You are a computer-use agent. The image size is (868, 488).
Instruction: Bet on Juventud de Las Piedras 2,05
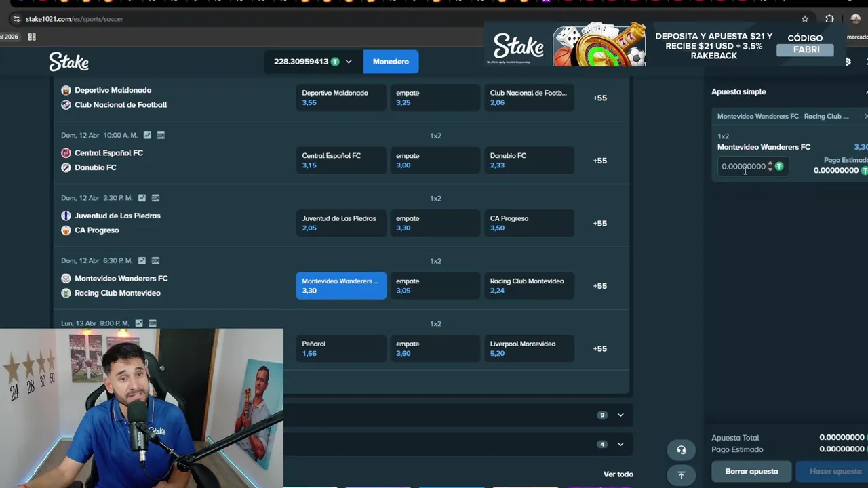pos(341,223)
